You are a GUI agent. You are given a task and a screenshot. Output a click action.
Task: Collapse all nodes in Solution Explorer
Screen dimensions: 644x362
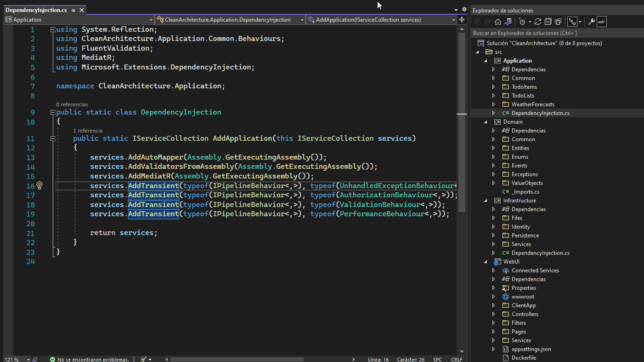point(549,21)
